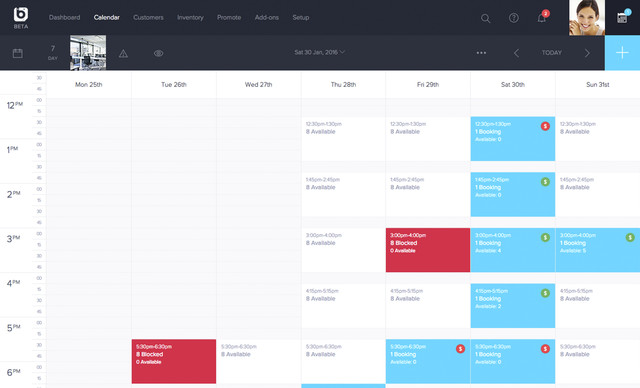Open Thu 3:00pm-4:00pm available slot
Screen dimensions: 640x388
(343, 250)
